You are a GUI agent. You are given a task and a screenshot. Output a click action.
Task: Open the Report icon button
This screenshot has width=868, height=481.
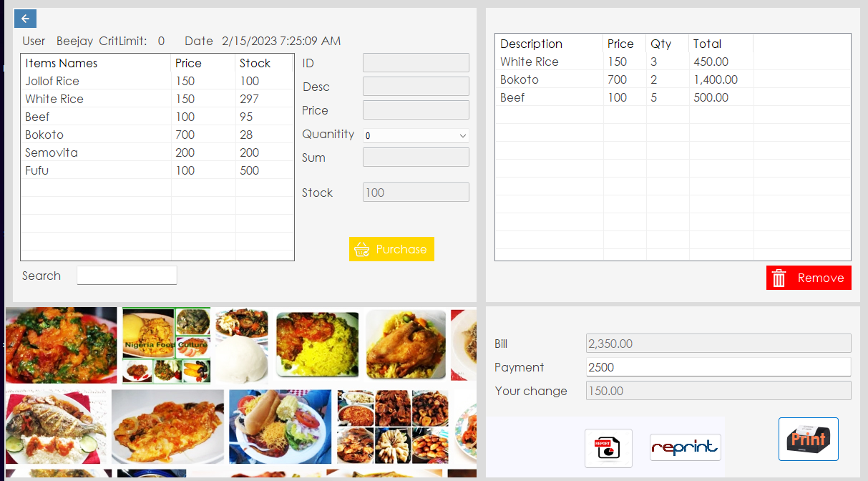[x=608, y=448]
